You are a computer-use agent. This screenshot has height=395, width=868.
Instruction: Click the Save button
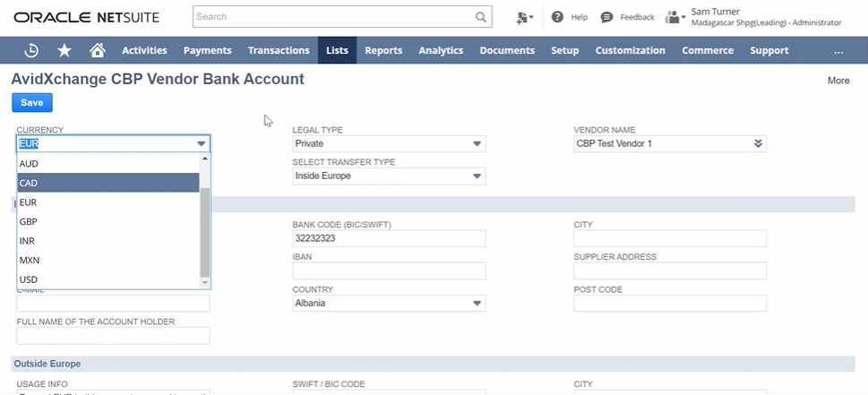pos(32,102)
